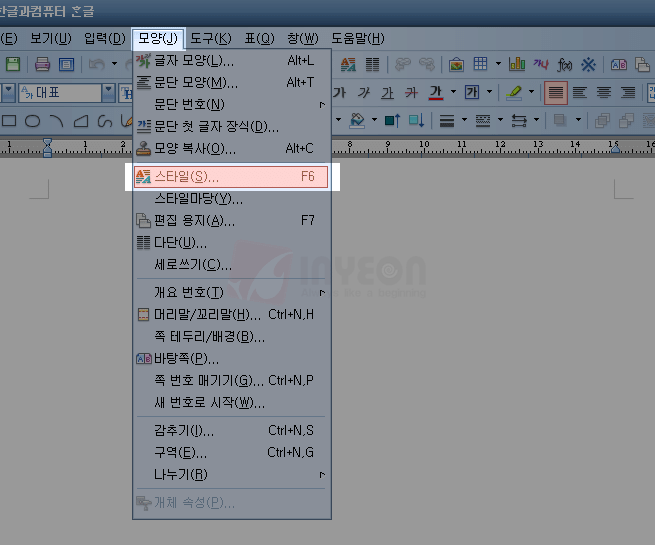Toggle character border 가 box button

472,92
